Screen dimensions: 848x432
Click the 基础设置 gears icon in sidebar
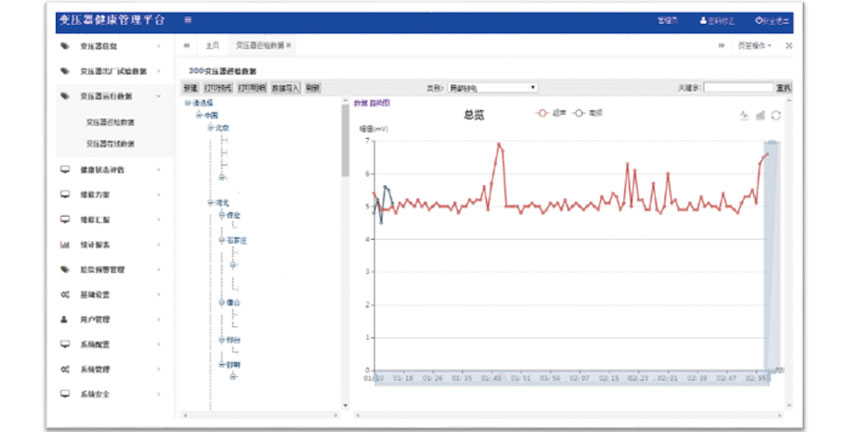click(x=65, y=294)
